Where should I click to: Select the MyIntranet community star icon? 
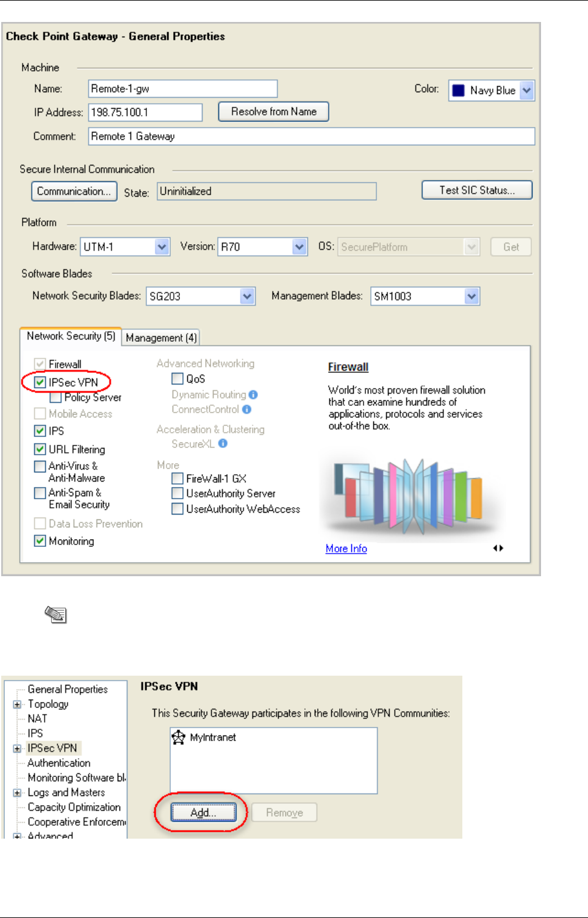tap(178, 737)
